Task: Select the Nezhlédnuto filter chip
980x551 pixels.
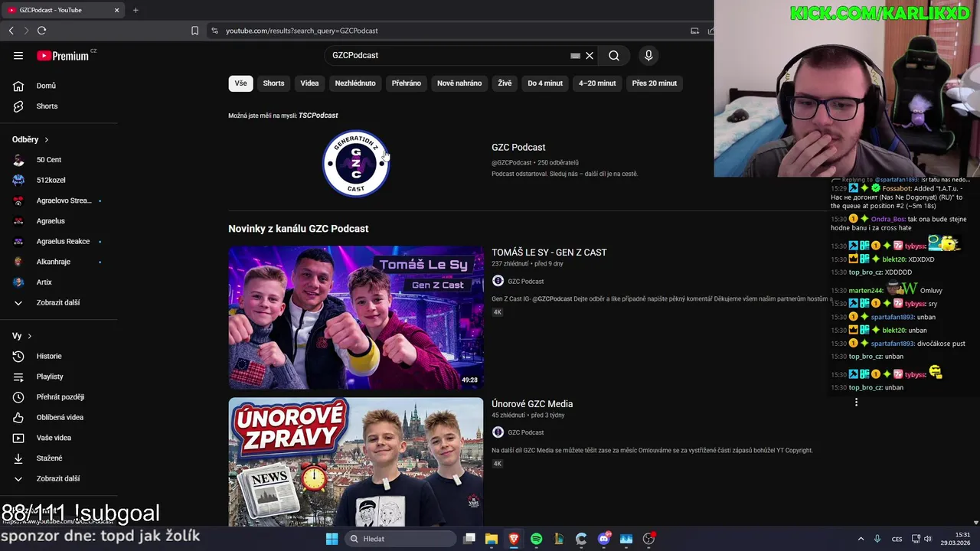Action: click(355, 83)
